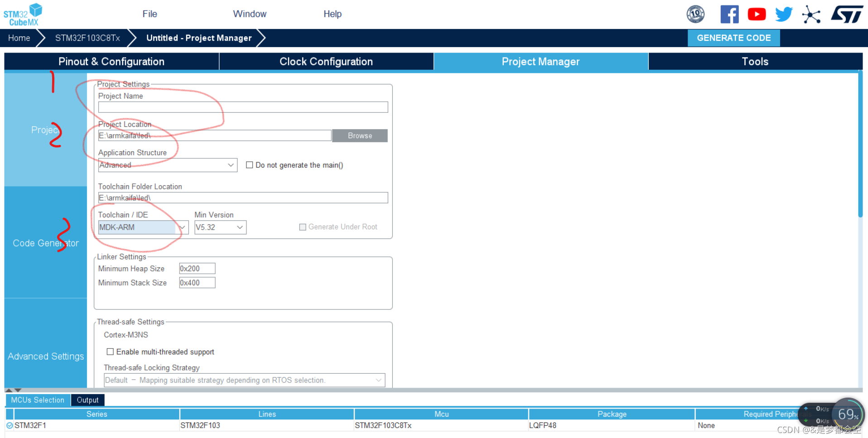Click the vertical scrollbar of settings panel
Viewport: 868px width, 438px height.
click(x=860, y=145)
